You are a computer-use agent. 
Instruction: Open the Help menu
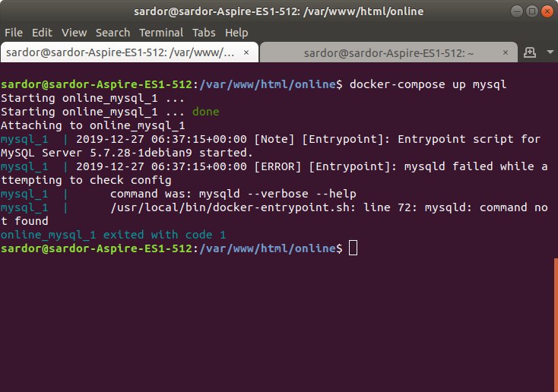tap(236, 33)
